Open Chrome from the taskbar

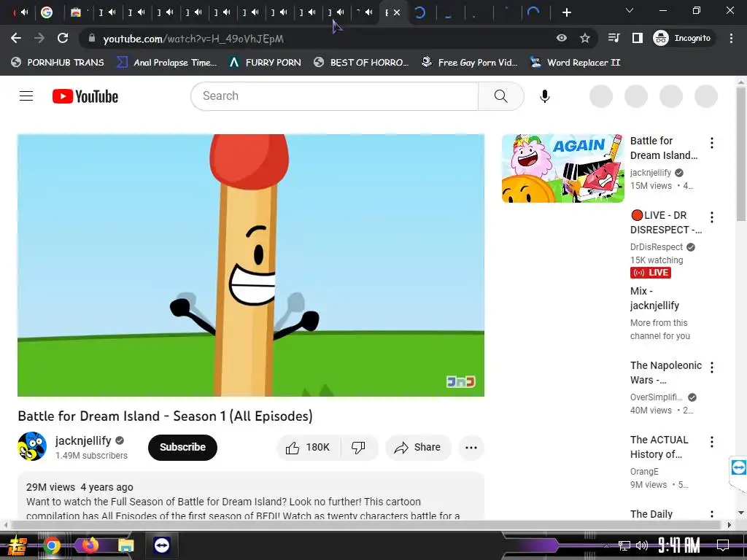coord(52,545)
